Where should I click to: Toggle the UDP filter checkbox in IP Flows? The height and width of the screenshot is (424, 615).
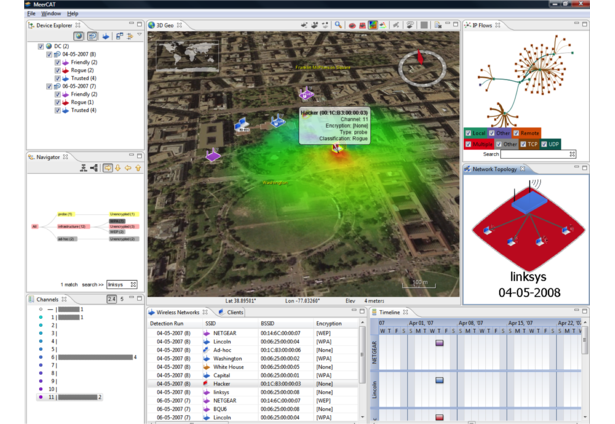coord(544,144)
